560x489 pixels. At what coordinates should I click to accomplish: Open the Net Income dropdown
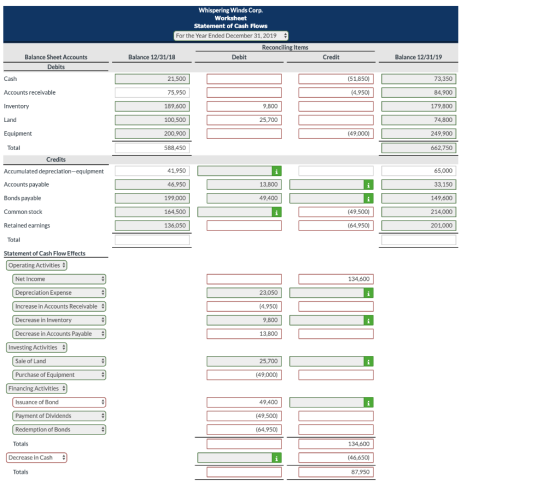[59, 279]
